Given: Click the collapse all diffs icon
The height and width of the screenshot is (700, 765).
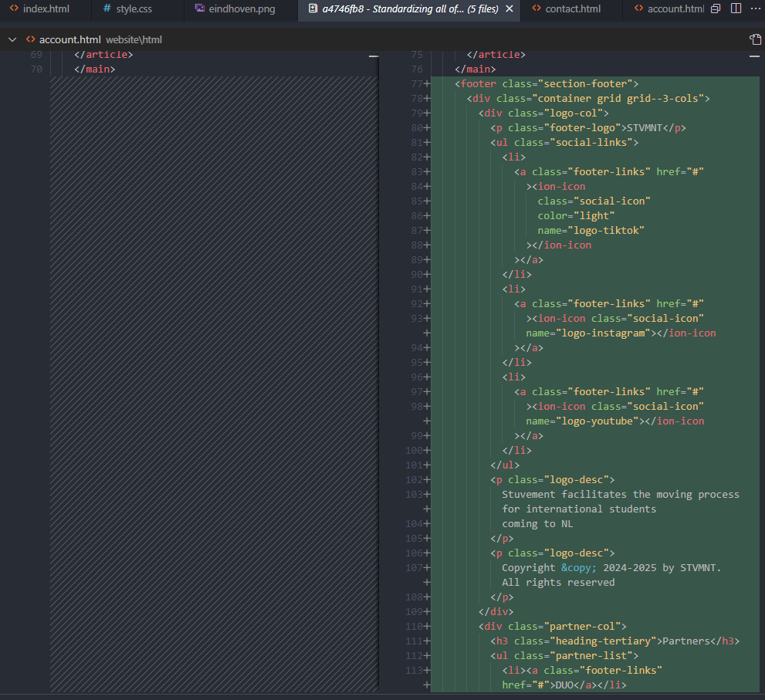Looking at the screenshot, I should [716, 9].
